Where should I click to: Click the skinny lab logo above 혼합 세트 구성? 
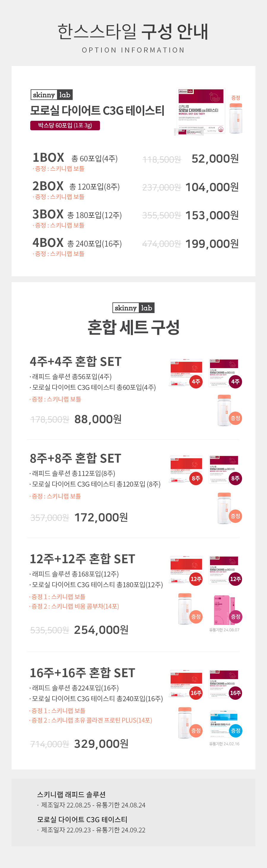pos(133,308)
